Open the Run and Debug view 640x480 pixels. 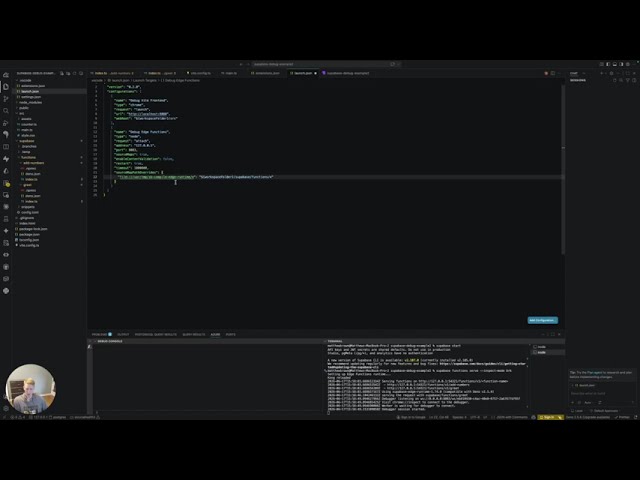click(x=6, y=123)
